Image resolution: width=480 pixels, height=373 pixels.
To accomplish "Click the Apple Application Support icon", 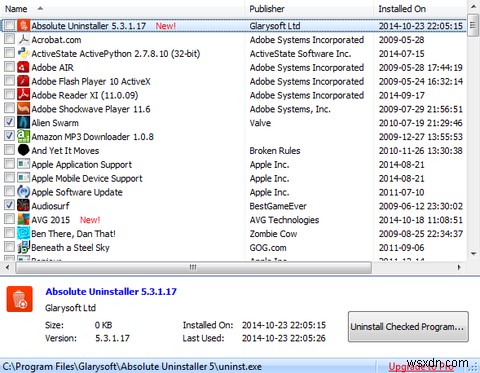I will coord(23,164).
